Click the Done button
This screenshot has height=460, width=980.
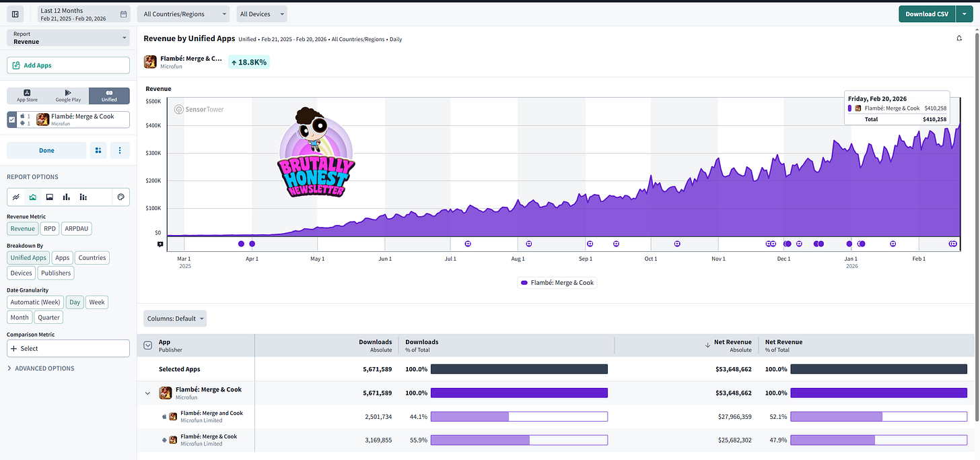point(46,150)
